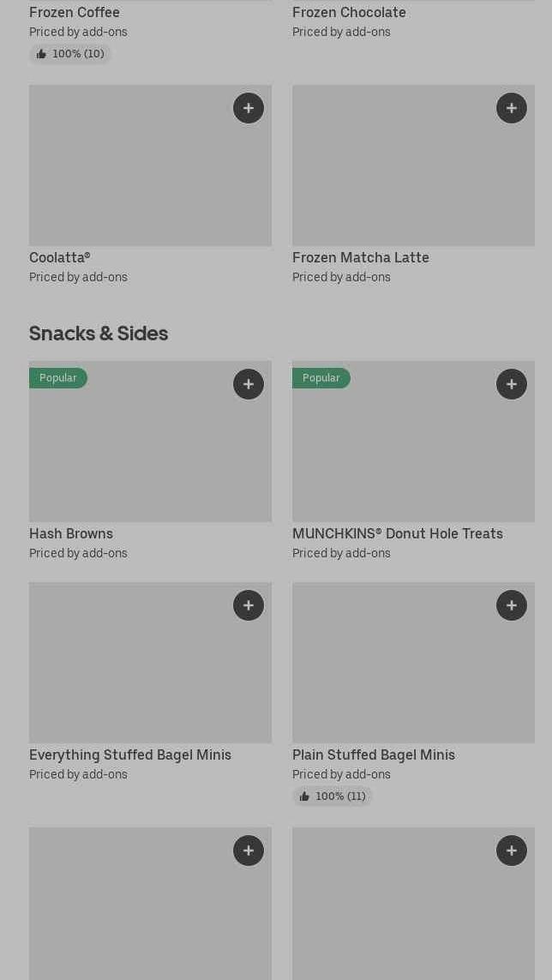Add Frozen Matcha Latte to the order

(x=512, y=108)
